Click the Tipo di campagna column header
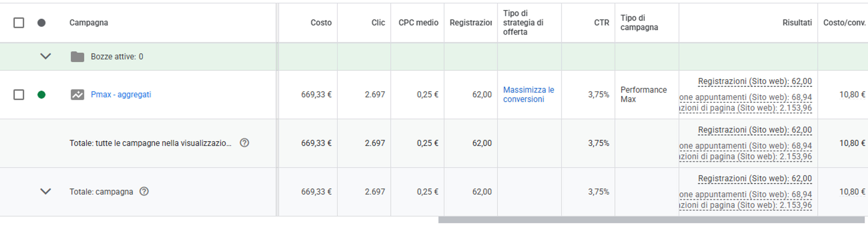Viewport: 868px width, 231px height. (639, 23)
